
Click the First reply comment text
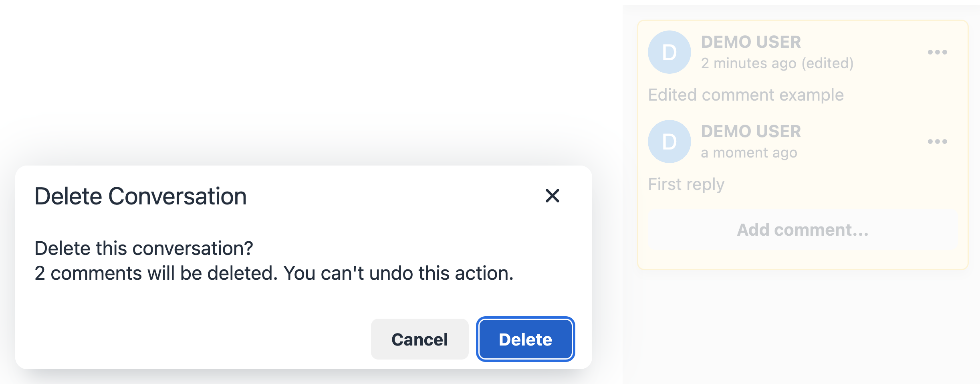686,184
